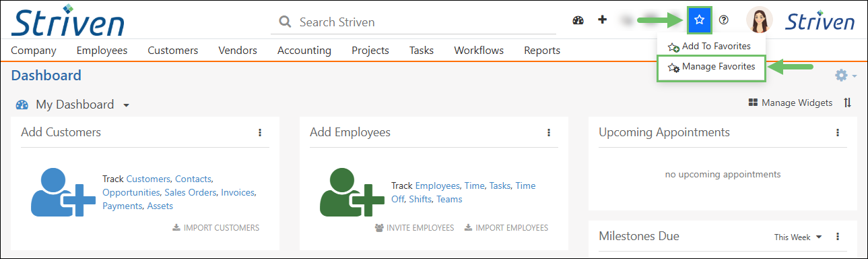This screenshot has width=868, height=259.
Task: Open the Projects menu
Action: (x=370, y=50)
